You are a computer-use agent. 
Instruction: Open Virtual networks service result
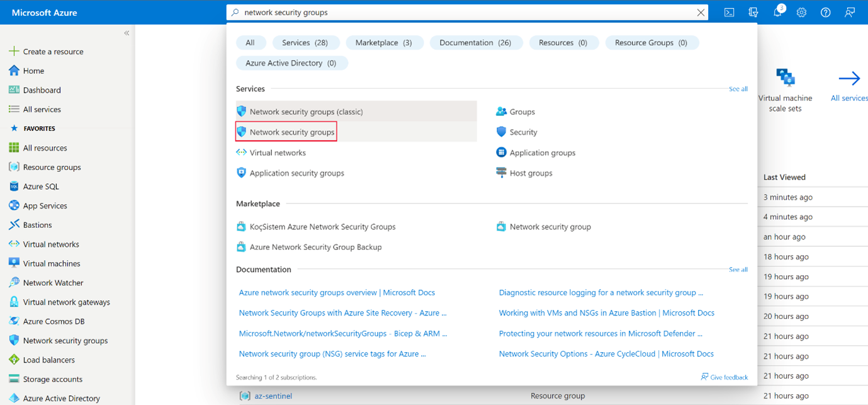[271, 152]
